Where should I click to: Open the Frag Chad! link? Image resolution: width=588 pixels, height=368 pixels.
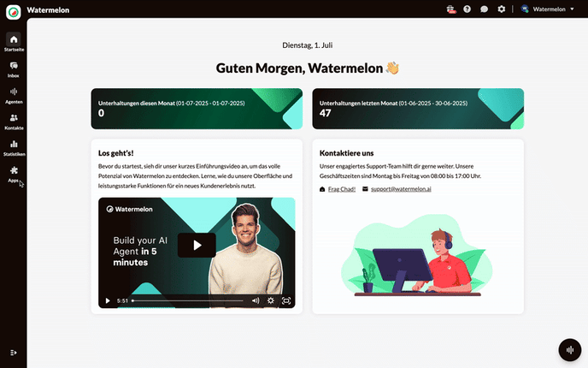click(342, 189)
